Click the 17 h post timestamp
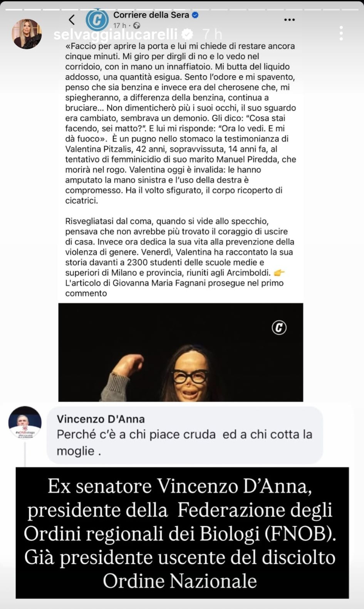364x609 pixels. (119, 25)
